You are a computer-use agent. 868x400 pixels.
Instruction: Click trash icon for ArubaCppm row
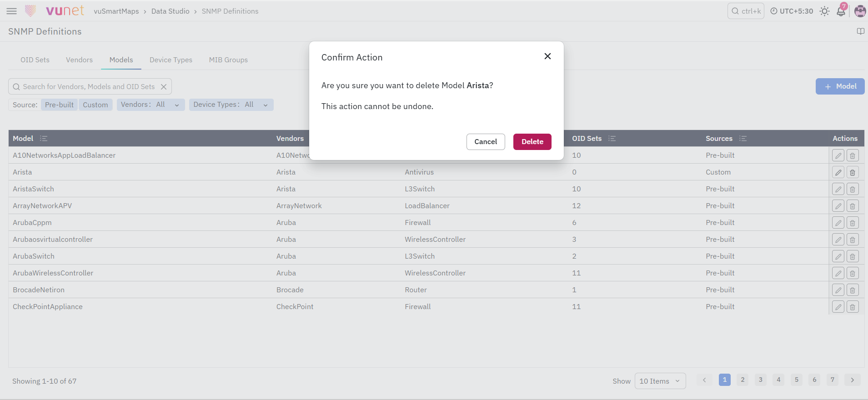(853, 223)
